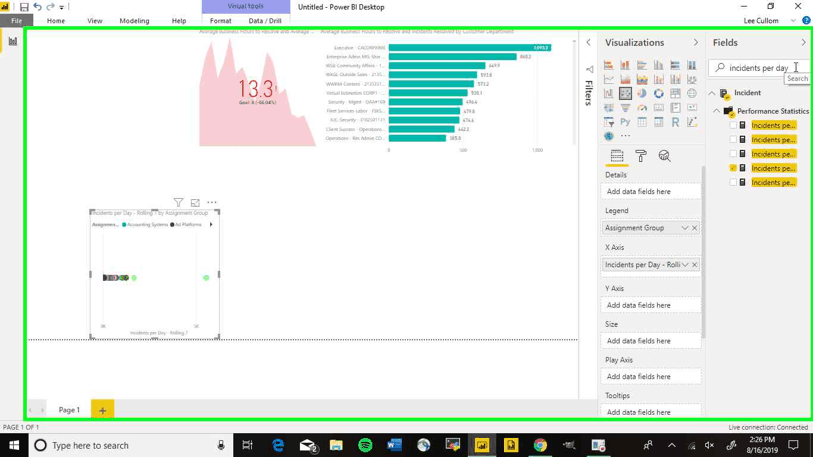Switch to Modeling ribbon tab
Viewport: 814px width, 457px height.
click(134, 21)
